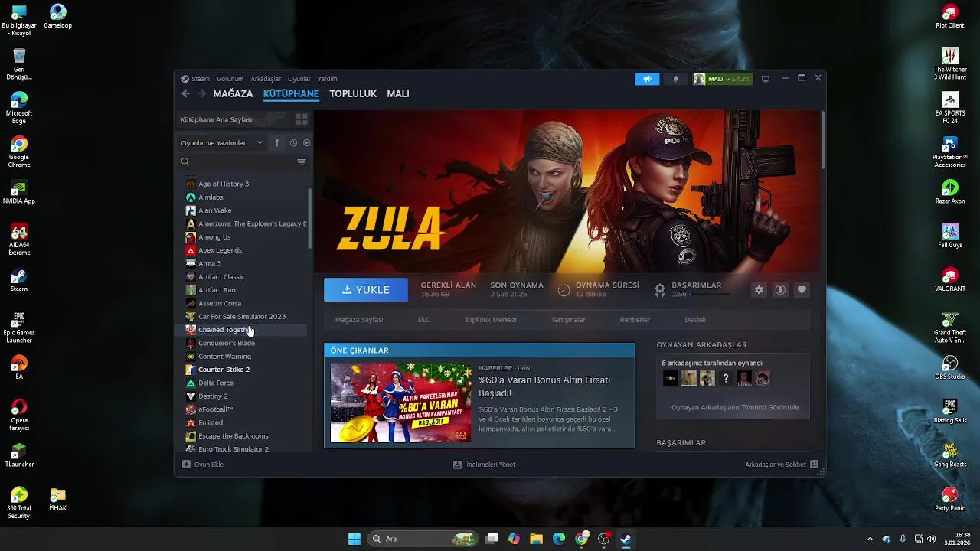Open the Yardım menu
The width and height of the screenshot is (980, 551).
(327, 79)
